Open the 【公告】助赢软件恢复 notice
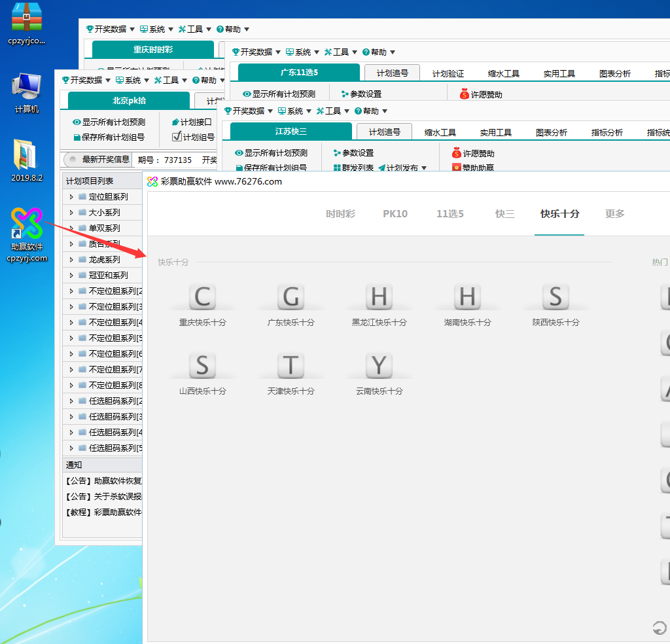670x644 pixels. point(103,481)
